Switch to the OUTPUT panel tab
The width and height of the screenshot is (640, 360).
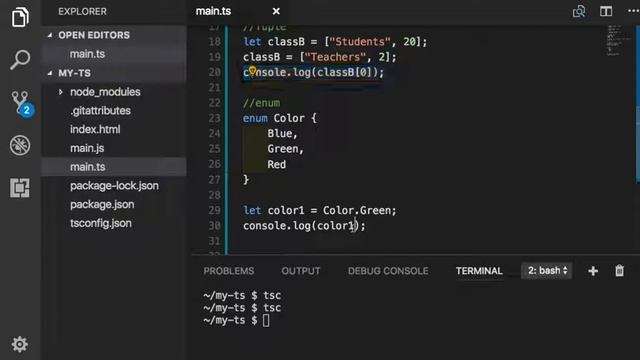301,271
